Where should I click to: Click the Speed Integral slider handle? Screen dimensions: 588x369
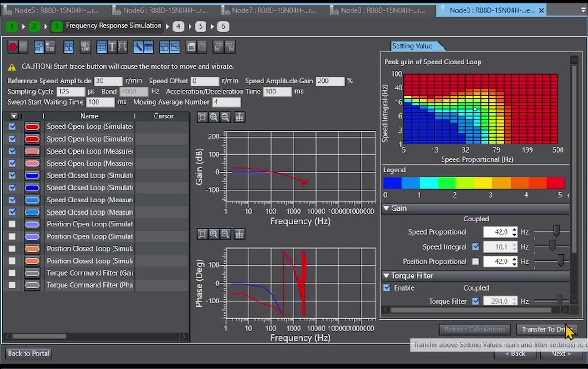(x=552, y=246)
